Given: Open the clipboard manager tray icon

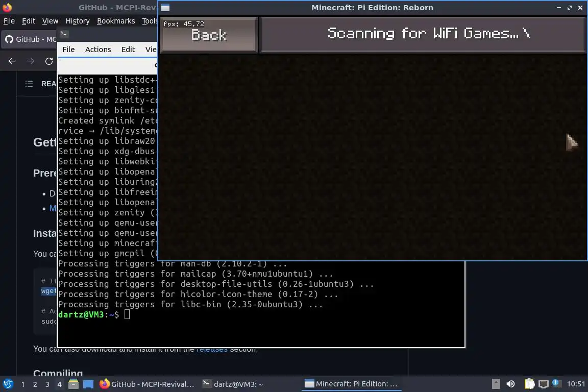Looking at the screenshot, I should point(529,384).
